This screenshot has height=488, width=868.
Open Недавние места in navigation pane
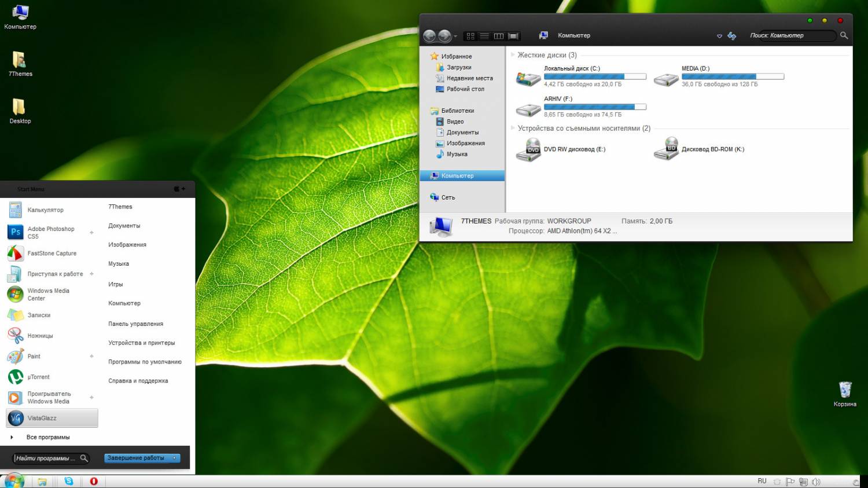point(469,78)
